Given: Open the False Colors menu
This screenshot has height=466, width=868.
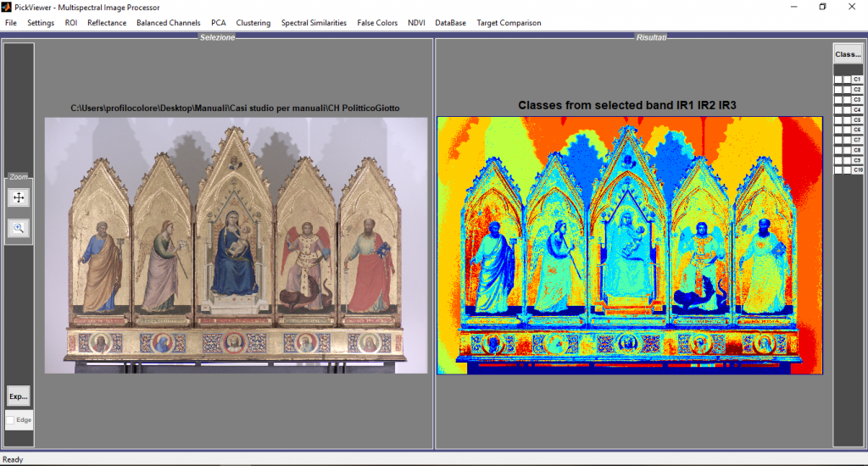Looking at the screenshot, I should pos(377,23).
